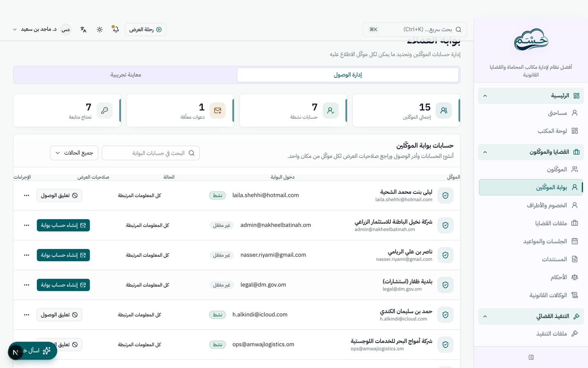
Task: Open more actions for admin@nakheelbatinah.om row
Action: pos(27,225)
